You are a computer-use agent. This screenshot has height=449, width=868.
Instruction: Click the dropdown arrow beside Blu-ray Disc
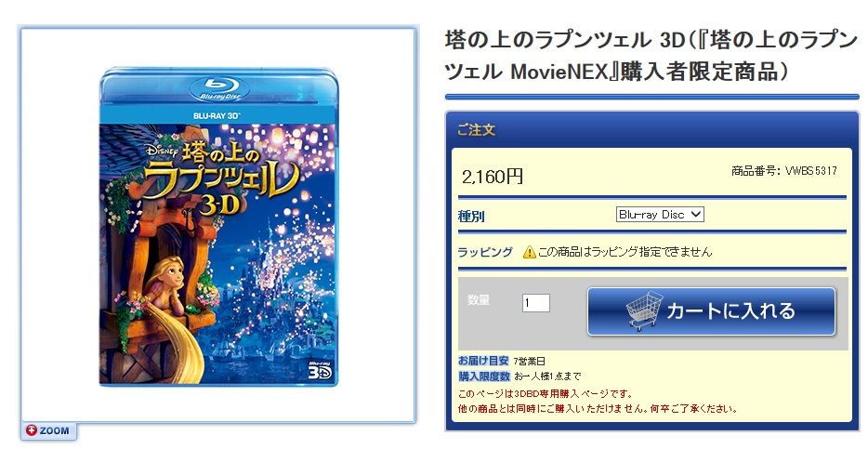tap(696, 214)
